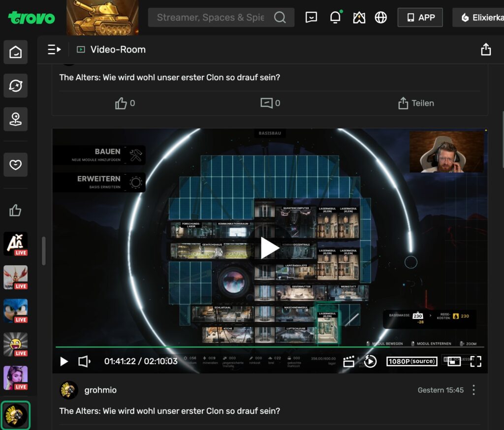Open the messages inbox icon
This screenshot has width=504, height=430.
pyautogui.click(x=311, y=17)
